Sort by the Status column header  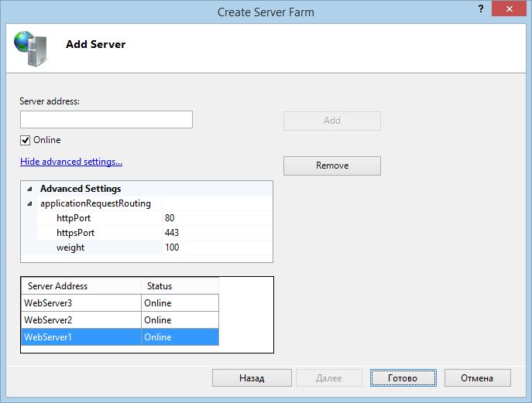pos(180,286)
